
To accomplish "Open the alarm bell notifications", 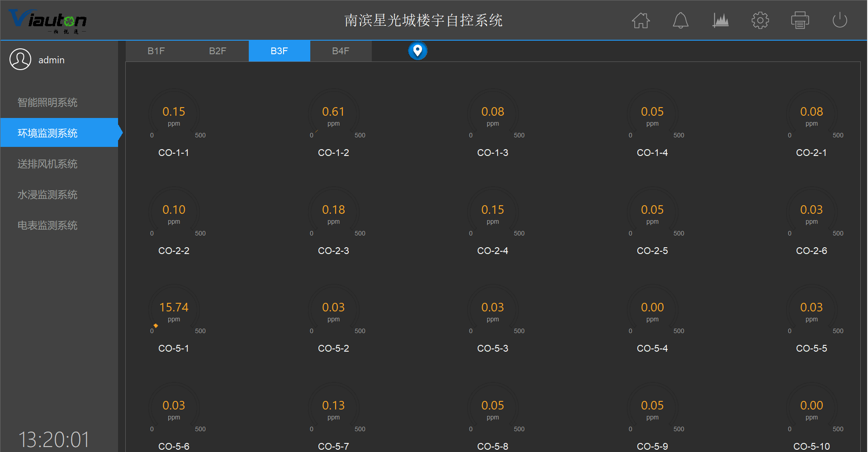I will point(680,20).
